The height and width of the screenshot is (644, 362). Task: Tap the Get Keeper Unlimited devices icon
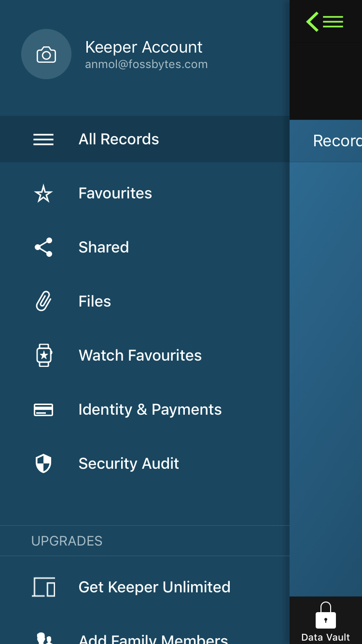[x=43, y=587]
